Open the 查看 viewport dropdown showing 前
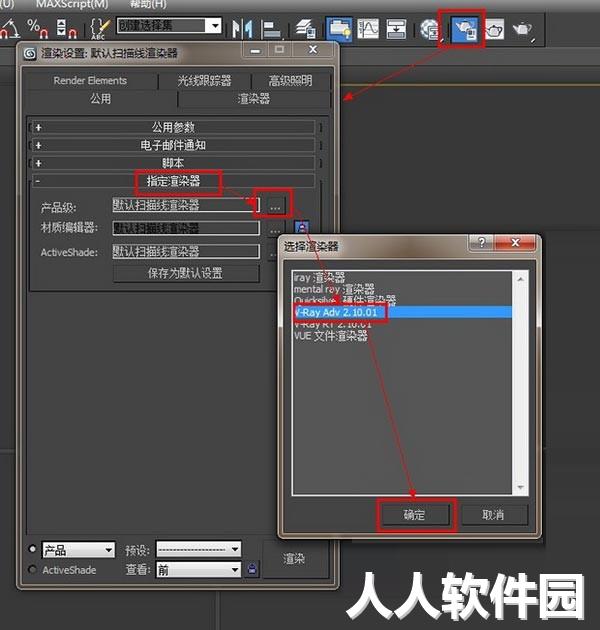600x630 pixels. (199, 569)
